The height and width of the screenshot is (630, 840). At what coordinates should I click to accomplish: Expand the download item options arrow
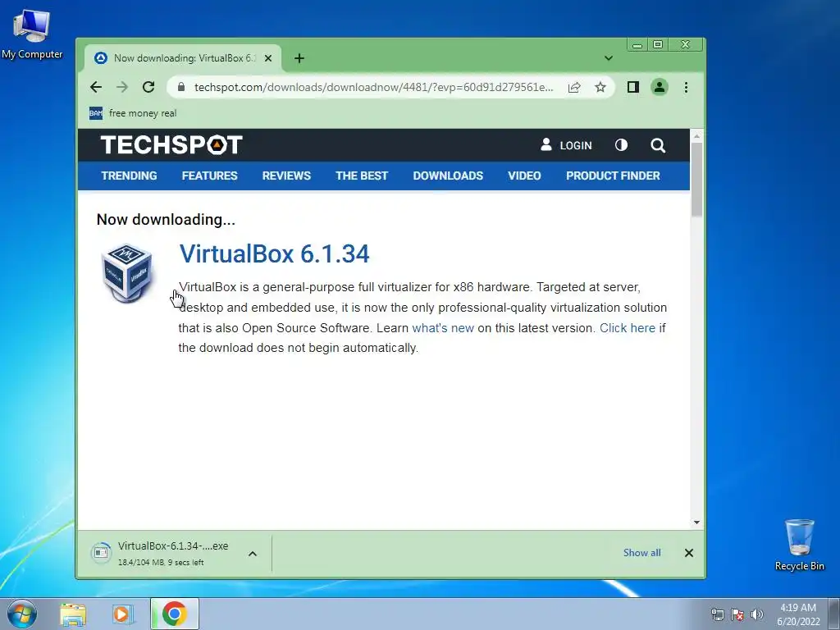tap(253, 554)
